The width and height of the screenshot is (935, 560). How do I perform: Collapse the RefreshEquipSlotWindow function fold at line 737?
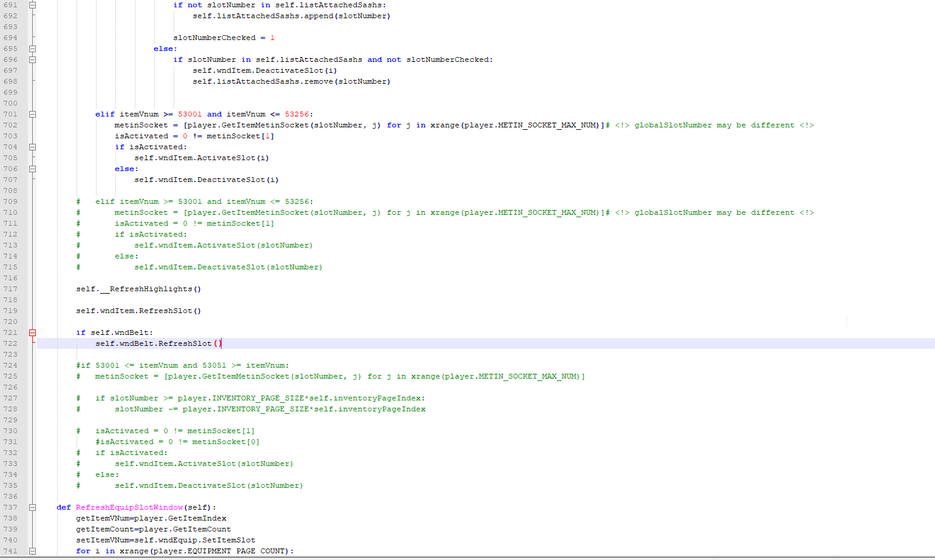pos(33,507)
